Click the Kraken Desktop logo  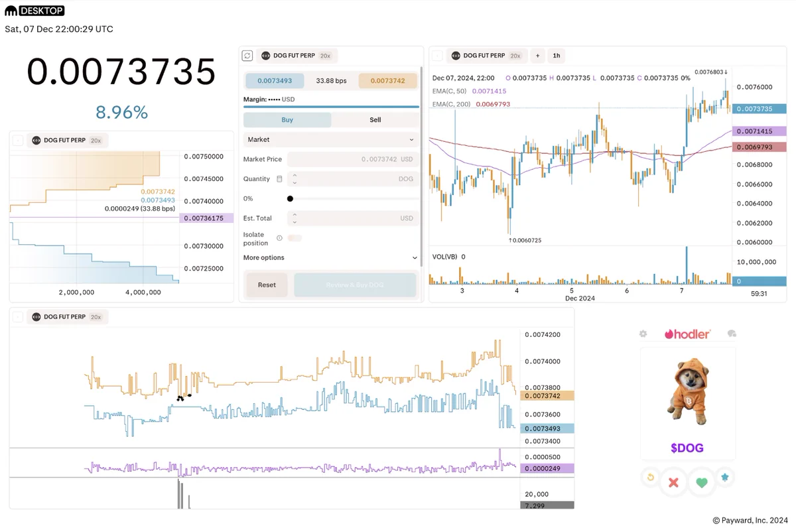pos(34,11)
